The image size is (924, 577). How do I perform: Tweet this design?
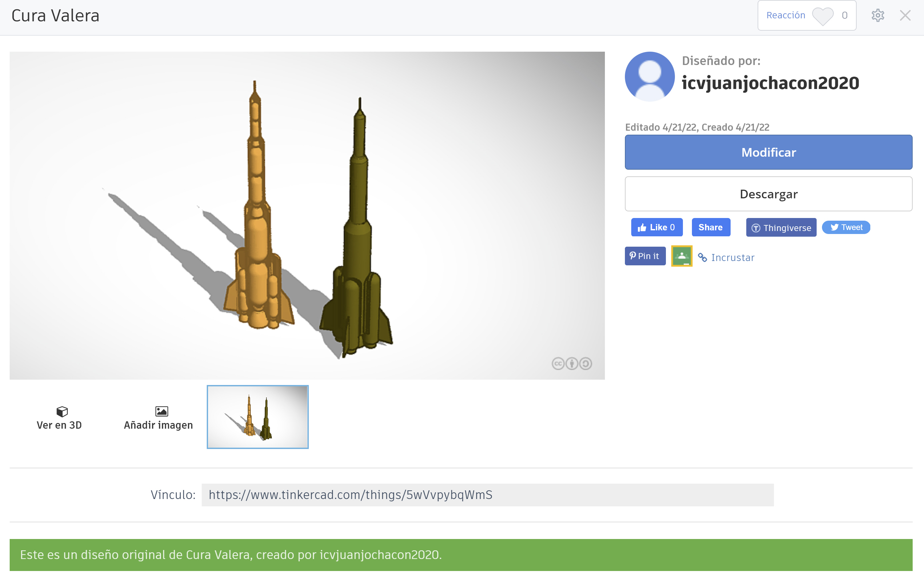click(846, 227)
